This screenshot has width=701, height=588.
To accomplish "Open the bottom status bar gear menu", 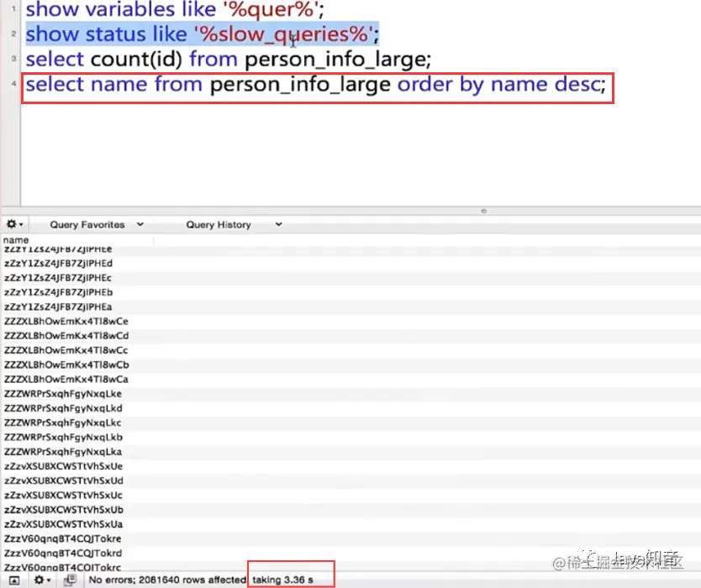I will (x=42, y=580).
